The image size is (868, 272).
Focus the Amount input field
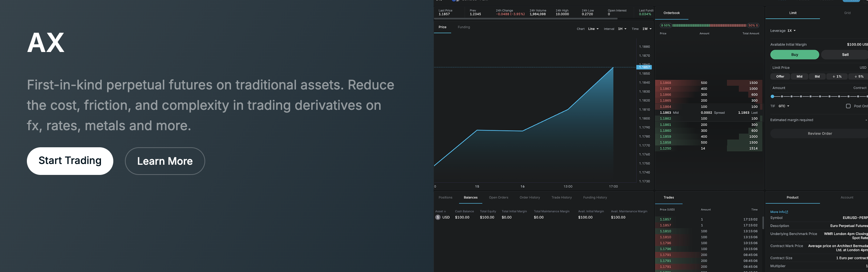[x=820, y=88]
